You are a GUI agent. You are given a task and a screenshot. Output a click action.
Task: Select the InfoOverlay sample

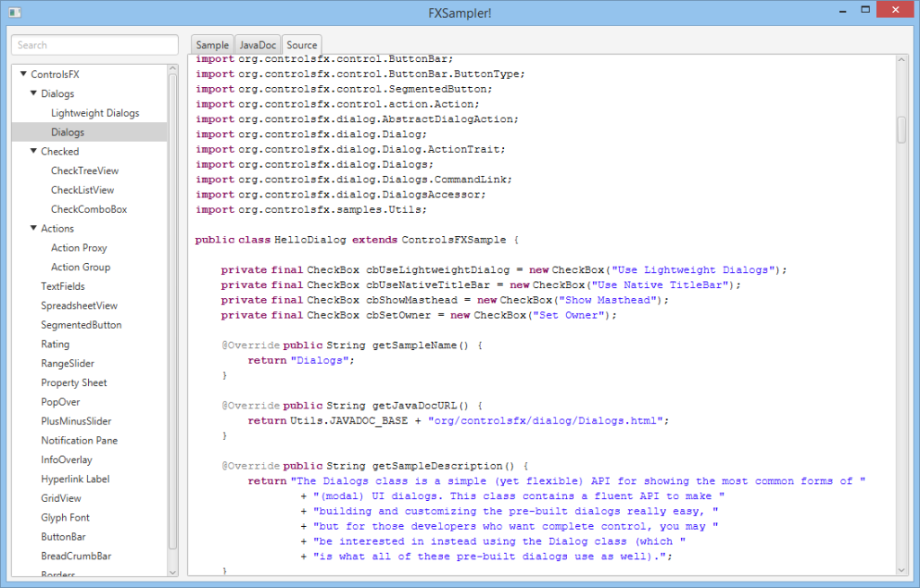(x=66, y=460)
